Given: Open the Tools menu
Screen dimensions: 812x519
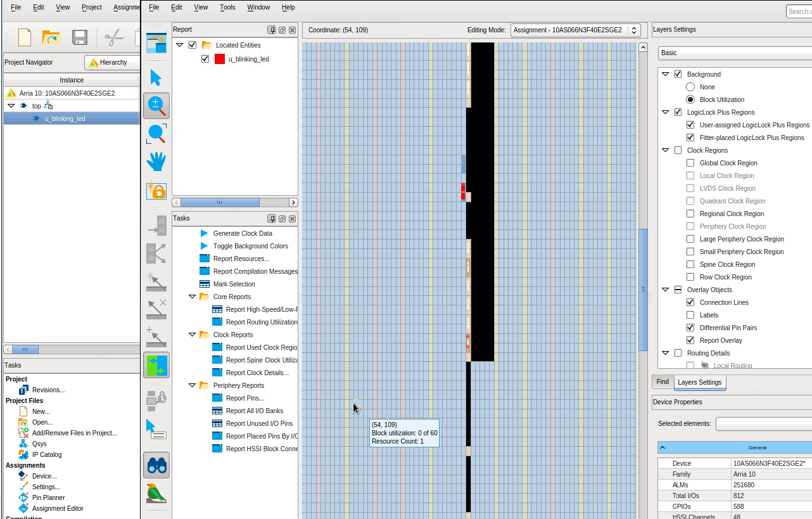Looking at the screenshot, I should point(227,7).
